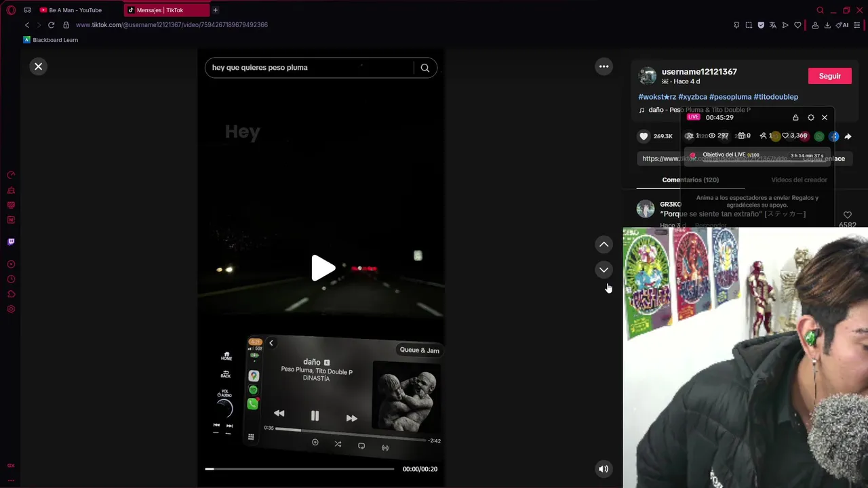Click in the TikTok search field
The image size is (868, 488).
(311, 68)
